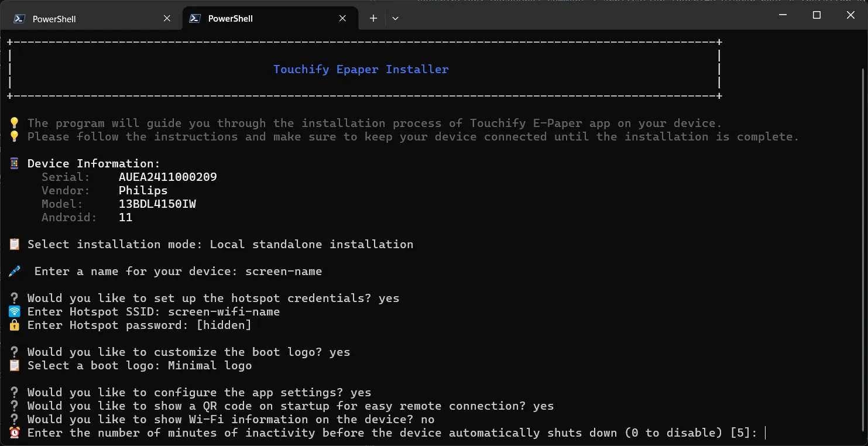Click the "no" answer for Wi-Fi information

click(428, 419)
